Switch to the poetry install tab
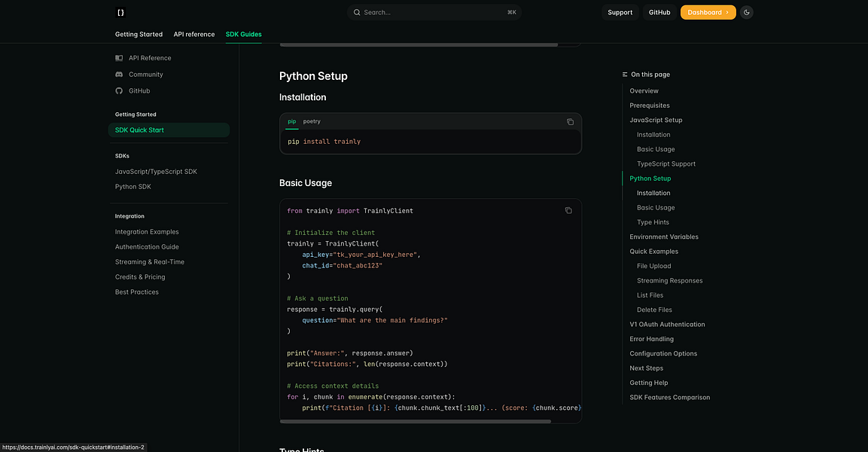The height and width of the screenshot is (452, 868). coord(312,121)
